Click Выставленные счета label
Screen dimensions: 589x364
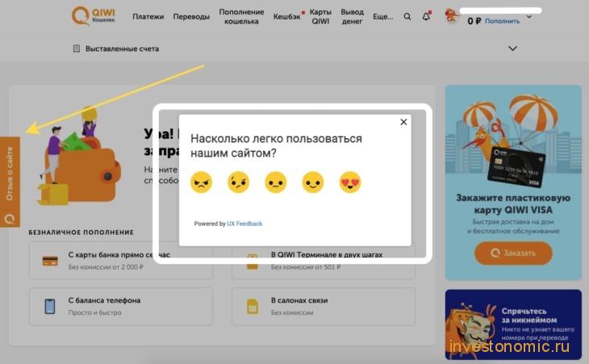122,49
